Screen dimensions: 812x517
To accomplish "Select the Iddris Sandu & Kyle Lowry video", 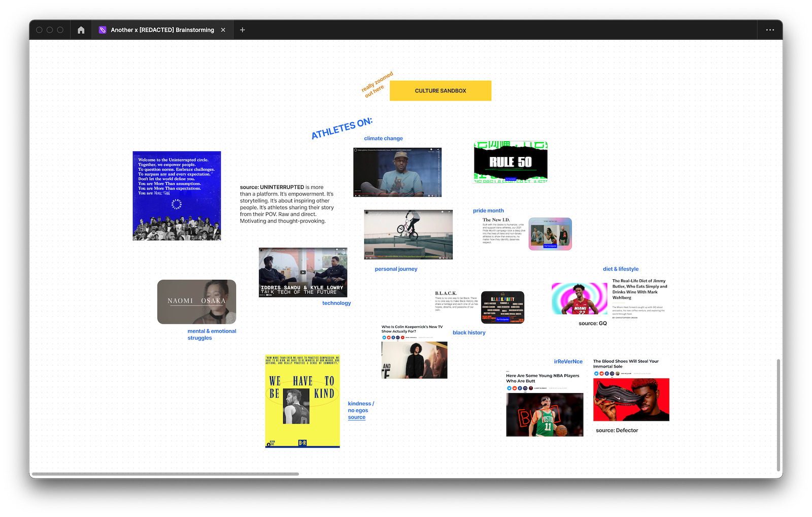I will pyautogui.click(x=303, y=272).
